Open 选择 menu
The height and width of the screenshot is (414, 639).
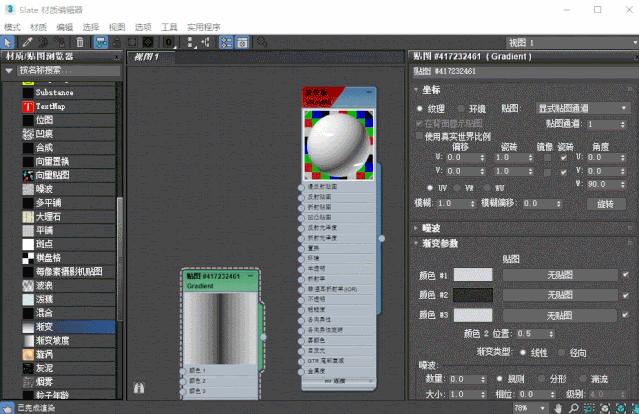point(90,27)
